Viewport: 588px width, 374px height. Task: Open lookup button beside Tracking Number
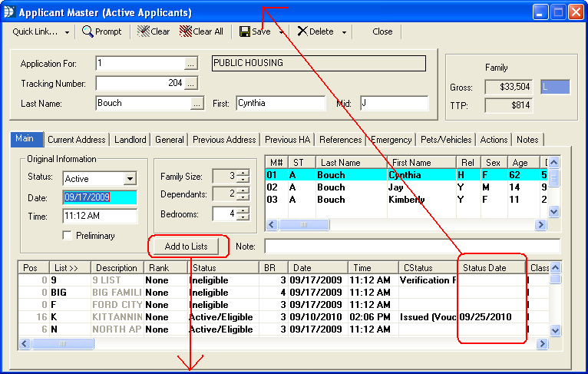click(192, 83)
